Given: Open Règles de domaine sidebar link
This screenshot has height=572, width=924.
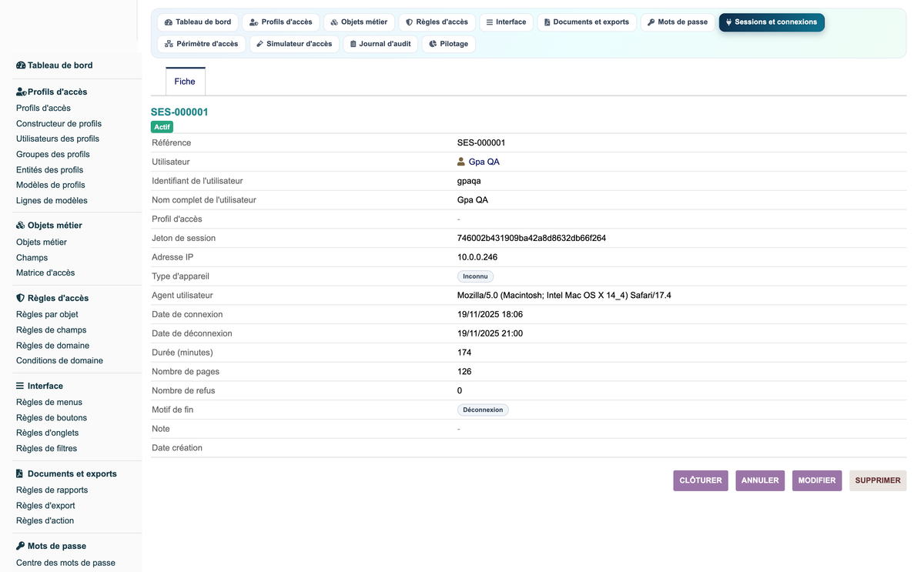Looking at the screenshot, I should click(x=52, y=345).
